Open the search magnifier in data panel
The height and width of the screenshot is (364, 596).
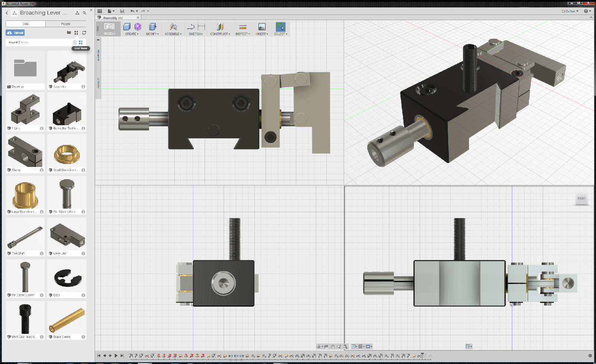pyautogui.click(x=85, y=13)
